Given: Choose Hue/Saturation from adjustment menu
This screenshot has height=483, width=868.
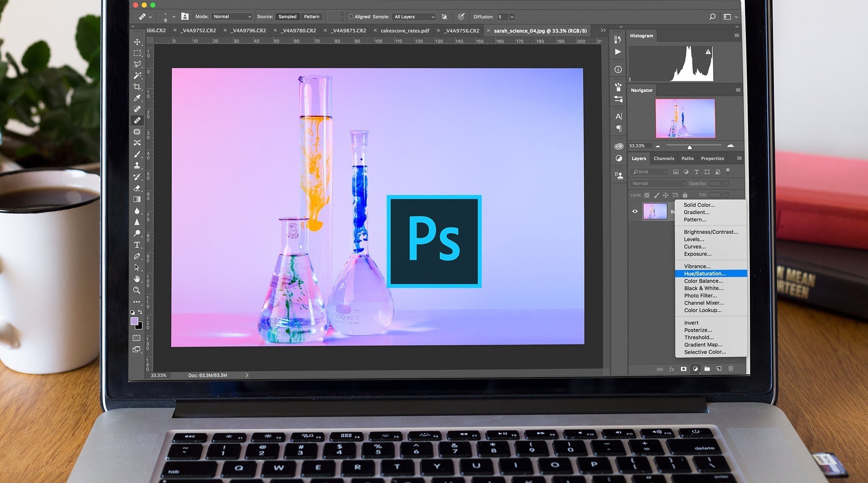Looking at the screenshot, I should [x=705, y=274].
